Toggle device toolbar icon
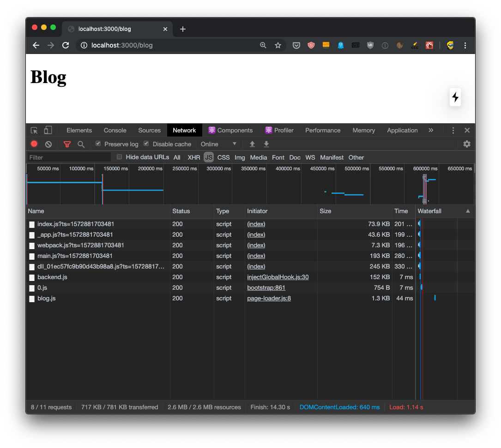 click(48, 130)
